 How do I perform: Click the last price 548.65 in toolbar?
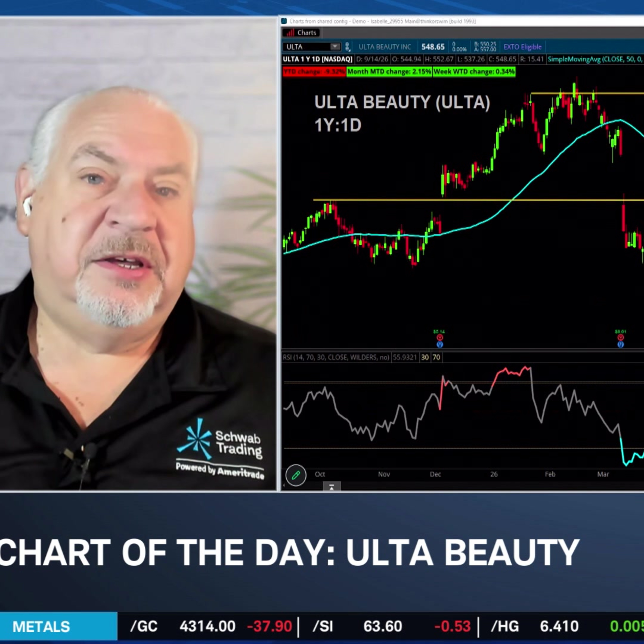(433, 47)
